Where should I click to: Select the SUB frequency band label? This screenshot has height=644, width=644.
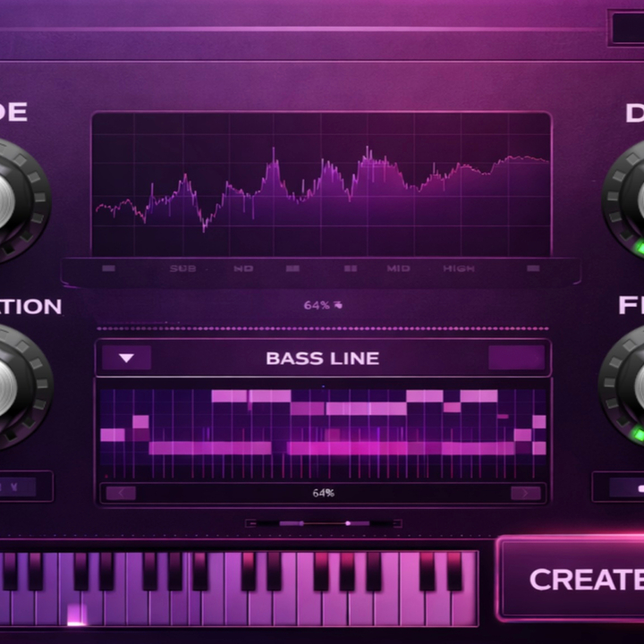(183, 268)
